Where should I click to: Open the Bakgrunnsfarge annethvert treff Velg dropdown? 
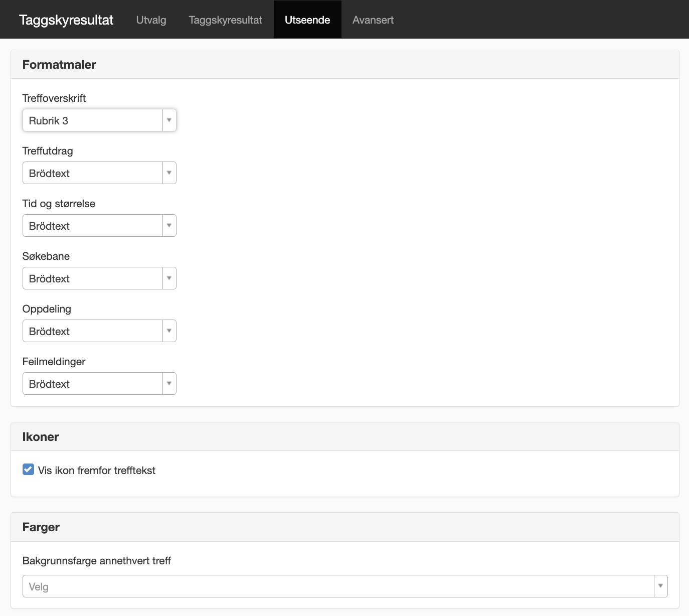[x=345, y=586]
